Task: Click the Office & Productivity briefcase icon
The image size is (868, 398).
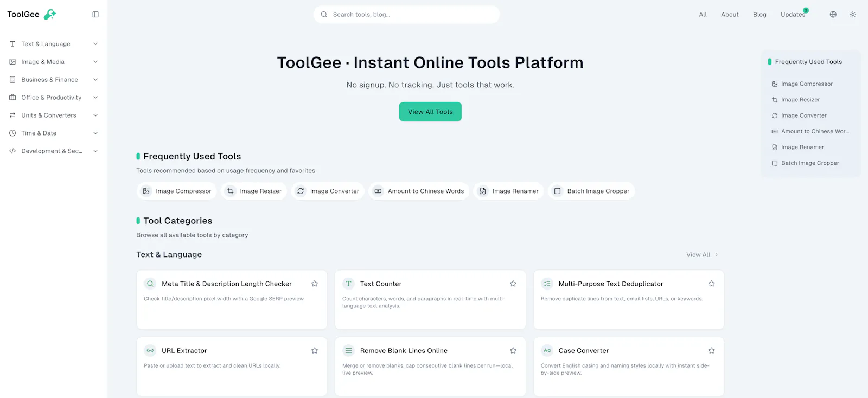Action: [x=12, y=98]
